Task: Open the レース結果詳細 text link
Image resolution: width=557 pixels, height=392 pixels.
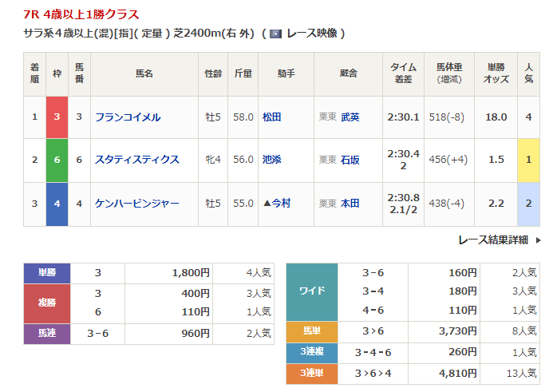Action: click(493, 240)
